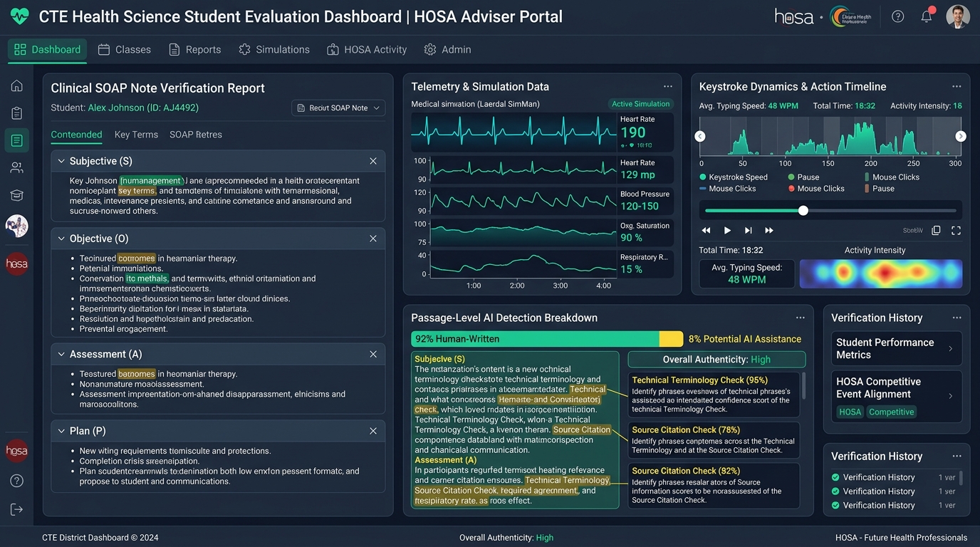980x547 pixels.
Task: Open Keystroke Dynamics panel options menu
Action: pos(956,86)
